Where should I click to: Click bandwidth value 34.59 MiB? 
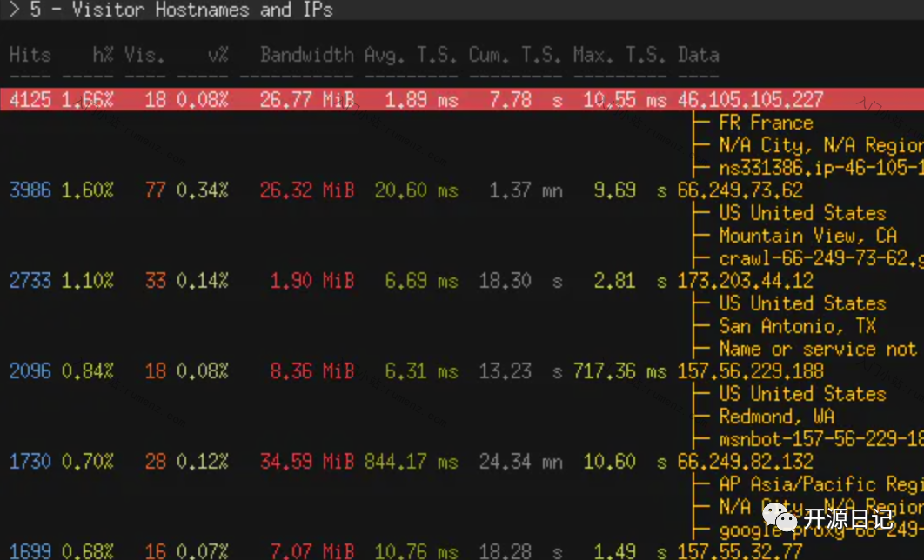307,461
